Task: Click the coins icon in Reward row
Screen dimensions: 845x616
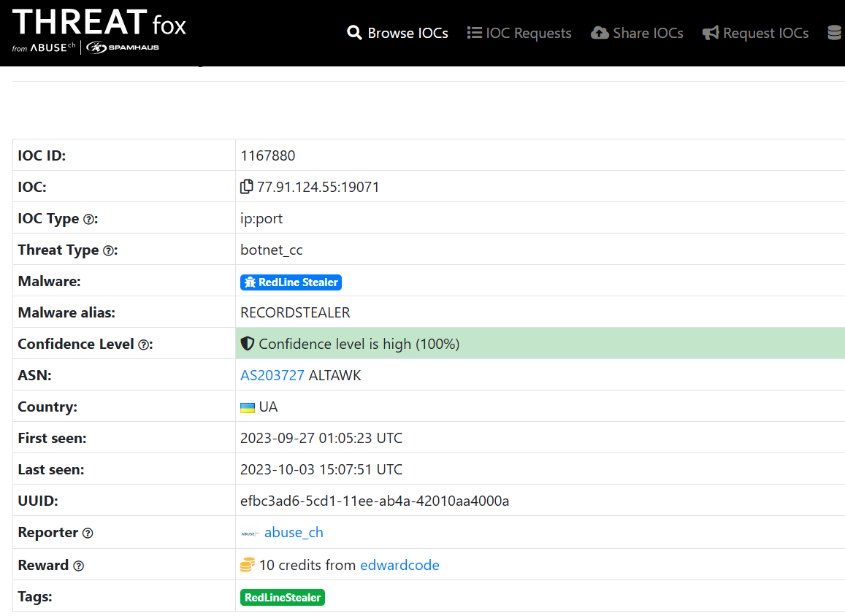Action: tap(248, 565)
